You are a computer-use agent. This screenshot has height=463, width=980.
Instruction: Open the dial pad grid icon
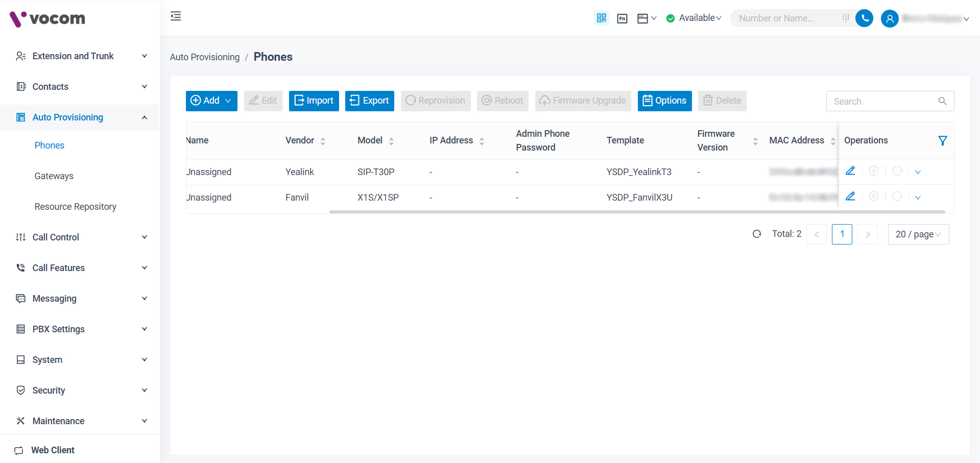[846, 18]
